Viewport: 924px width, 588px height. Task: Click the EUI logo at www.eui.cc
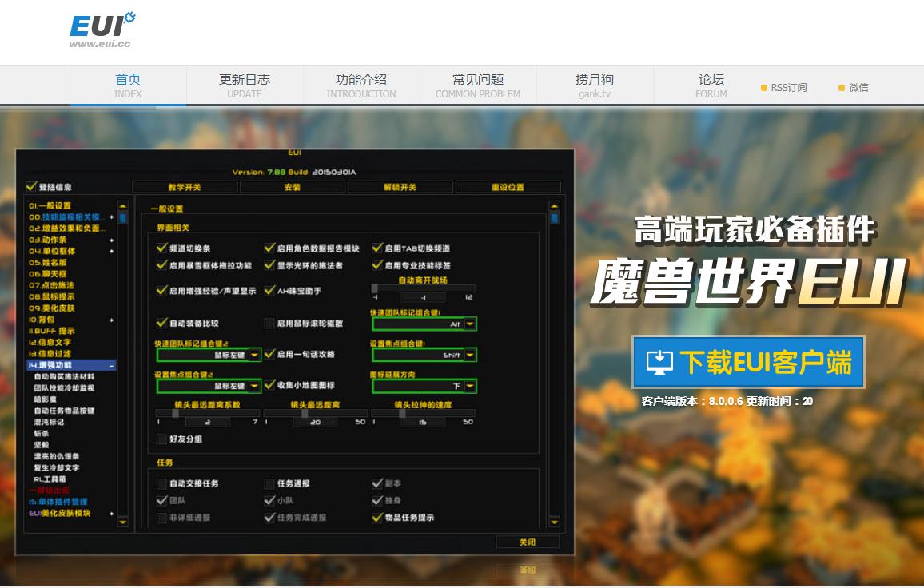coord(102,30)
